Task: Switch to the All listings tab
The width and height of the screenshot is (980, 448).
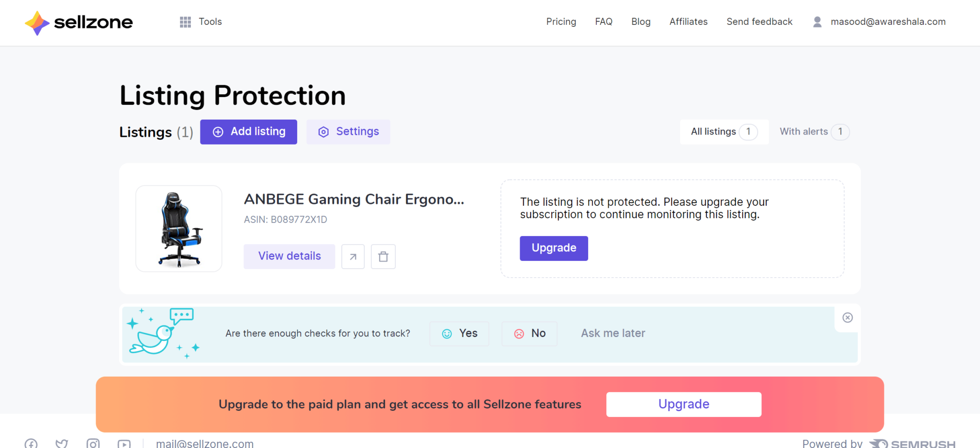Action: [x=724, y=132]
